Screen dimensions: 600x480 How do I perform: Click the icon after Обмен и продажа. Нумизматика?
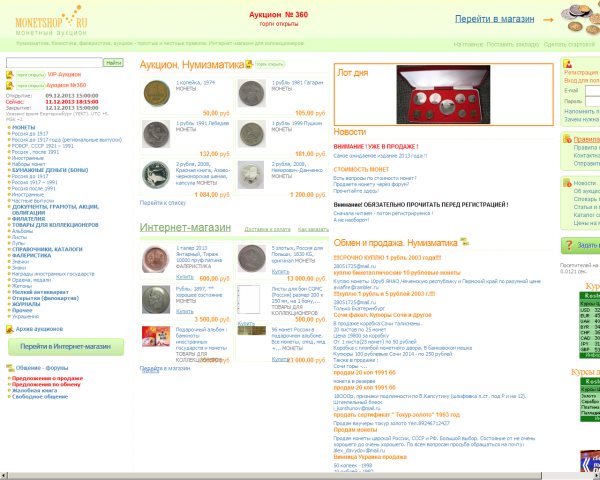click(465, 242)
